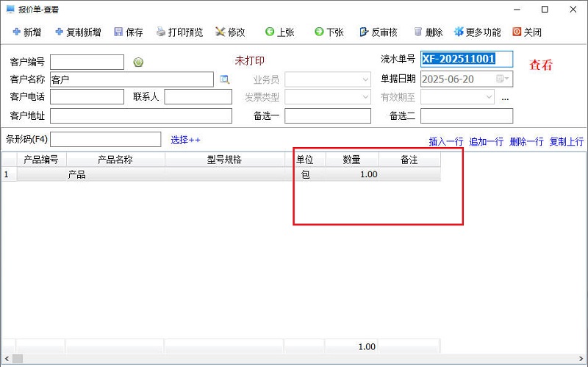The height and width of the screenshot is (367, 588).
Task: Select row 1 via its row number
Action: (x=8, y=174)
